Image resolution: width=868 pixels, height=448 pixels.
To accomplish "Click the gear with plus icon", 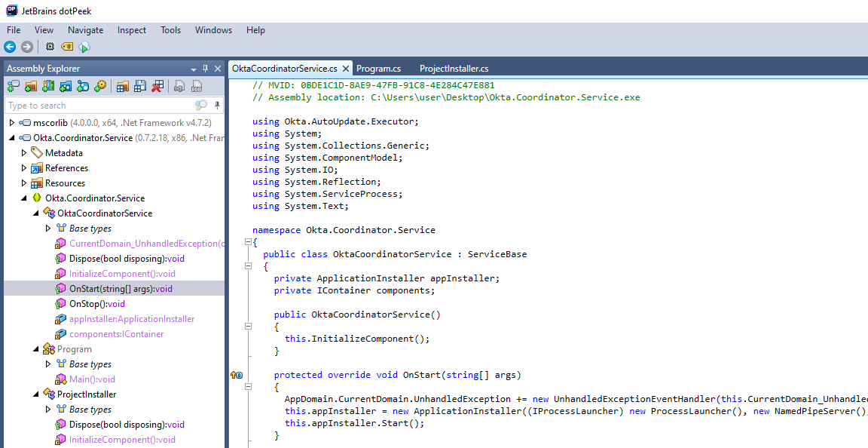I will tap(100, 86).
